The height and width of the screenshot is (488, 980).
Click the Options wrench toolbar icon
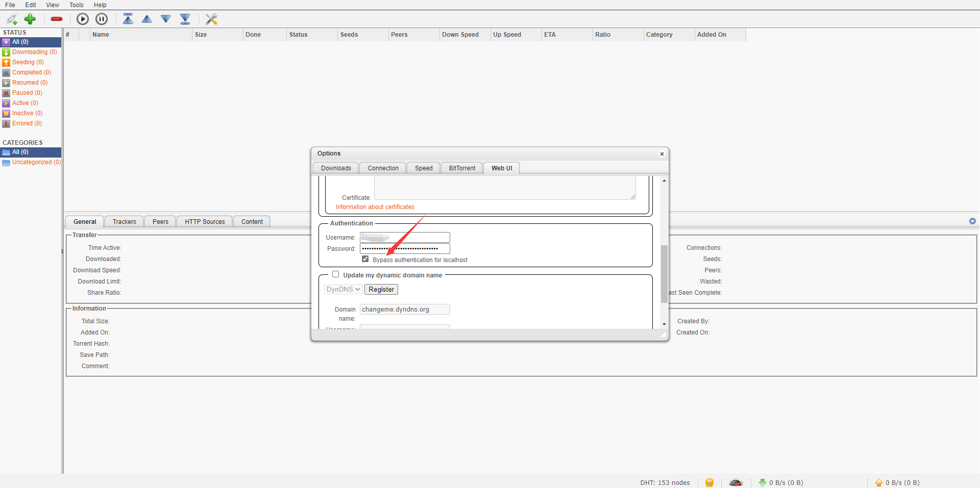[211, 19]
